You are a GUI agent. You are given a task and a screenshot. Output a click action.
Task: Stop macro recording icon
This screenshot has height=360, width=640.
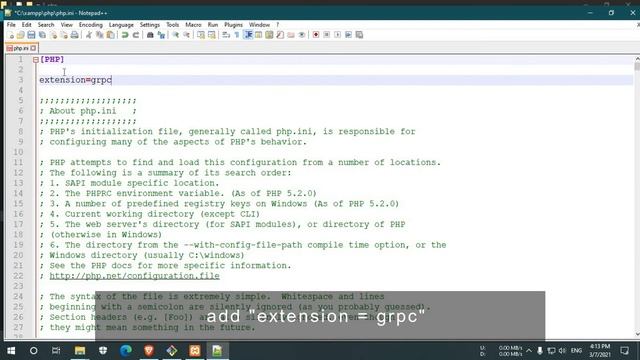(x=327, y=35)
